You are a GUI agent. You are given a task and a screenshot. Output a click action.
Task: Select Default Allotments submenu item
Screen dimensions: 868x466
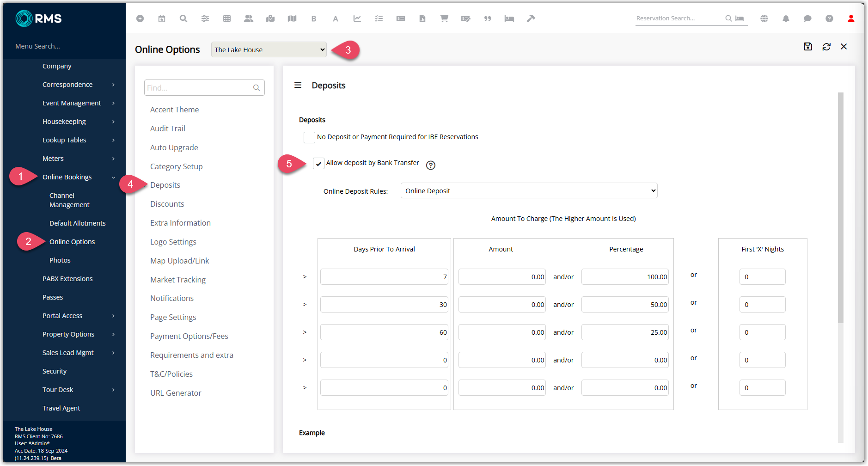tap(78, 223)
